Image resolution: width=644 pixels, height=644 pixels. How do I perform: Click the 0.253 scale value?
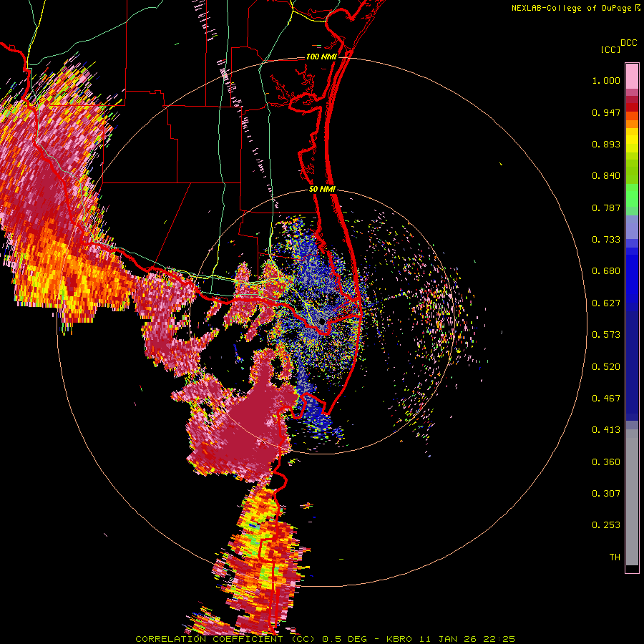pyautogui.click(x=606, y=525)
